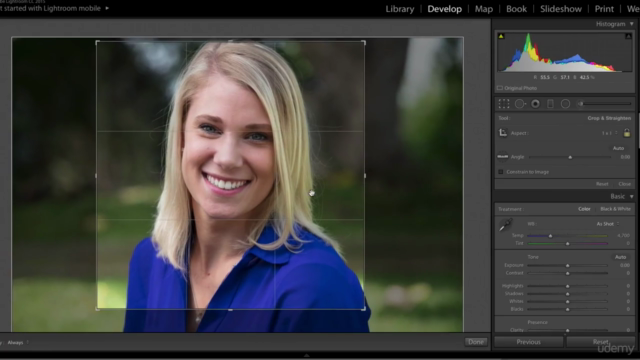Viewport: 640px width, 360px height.
Task: Open the Map module
Action: coord(484,9)
